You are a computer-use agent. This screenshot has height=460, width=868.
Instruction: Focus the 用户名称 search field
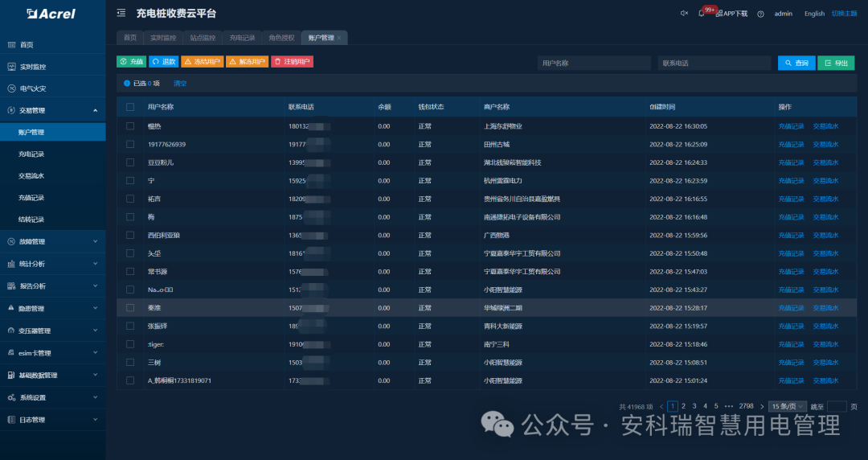point(594,64)
